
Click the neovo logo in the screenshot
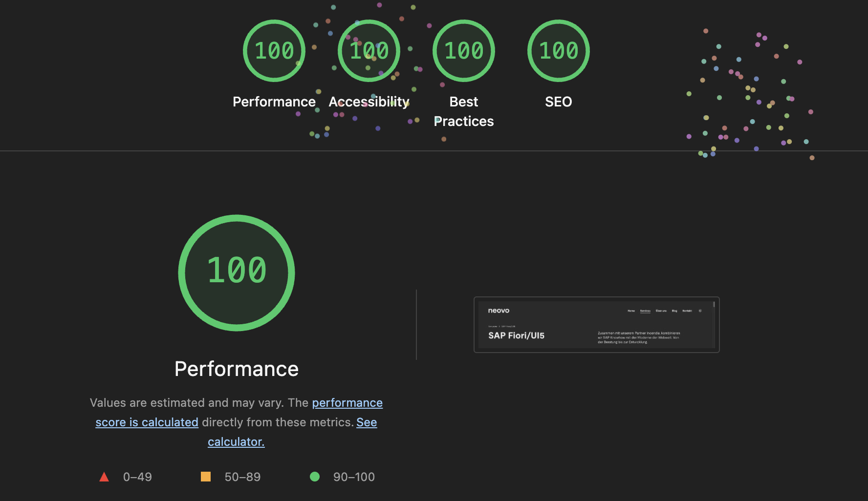499,311
